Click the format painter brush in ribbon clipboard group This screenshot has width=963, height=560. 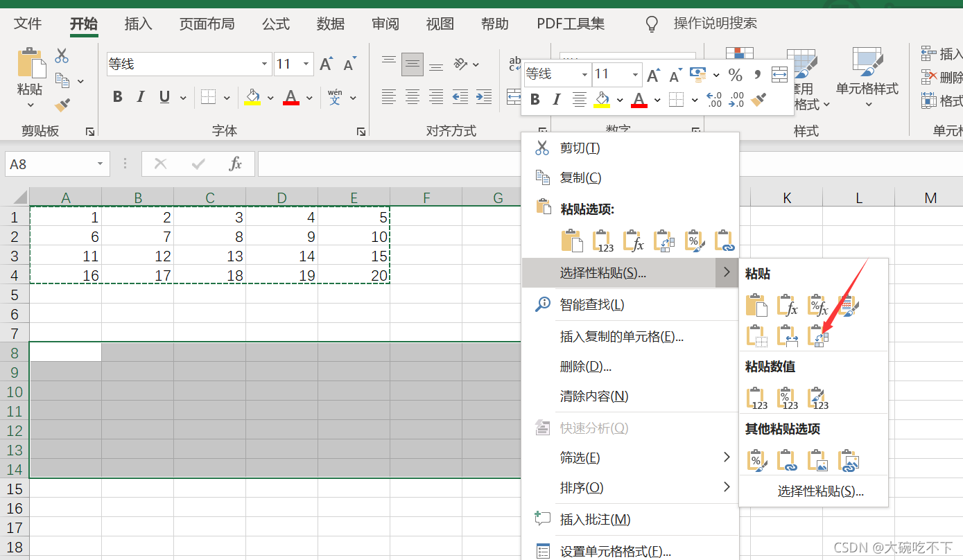pos(62,105)
